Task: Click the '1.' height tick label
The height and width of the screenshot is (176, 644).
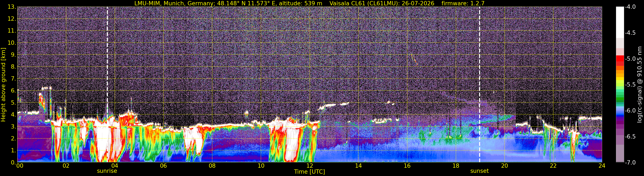Action: coord(13,151)
